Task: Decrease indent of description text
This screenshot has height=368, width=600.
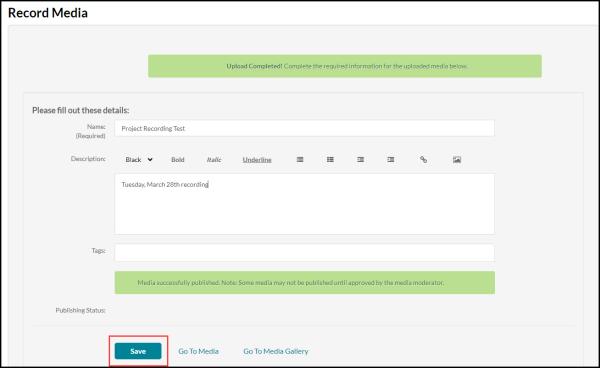Action: [360, 160]
